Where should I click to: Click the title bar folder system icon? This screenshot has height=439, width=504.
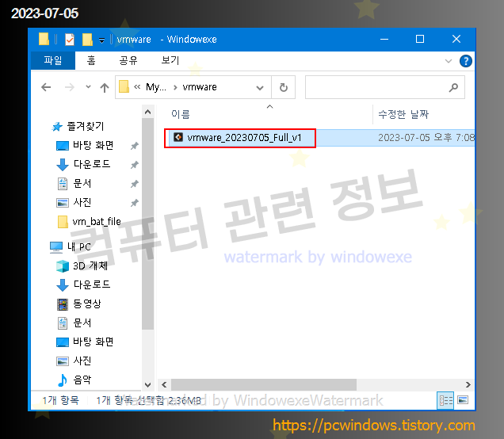pyautogui.click(x=44, y=39)
